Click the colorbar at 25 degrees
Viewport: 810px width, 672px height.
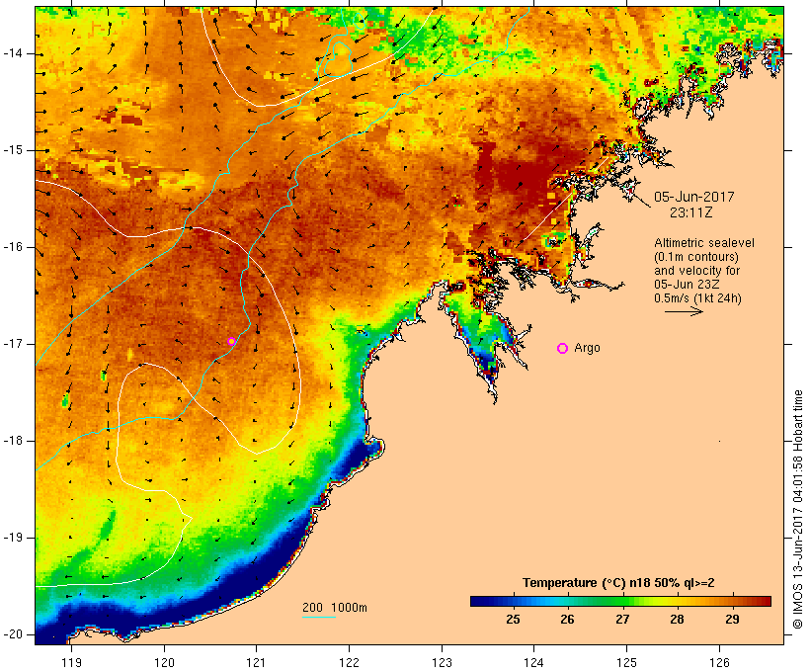point(513,601)
